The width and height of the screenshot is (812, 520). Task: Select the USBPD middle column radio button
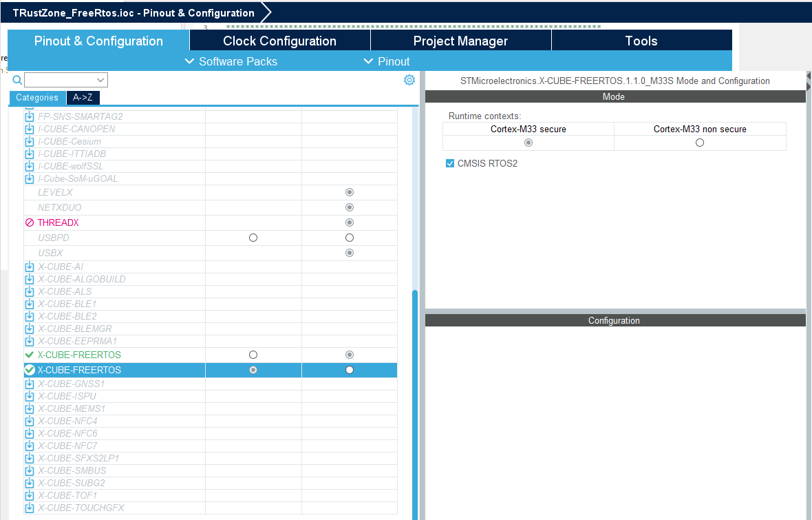tap(253, 237)
